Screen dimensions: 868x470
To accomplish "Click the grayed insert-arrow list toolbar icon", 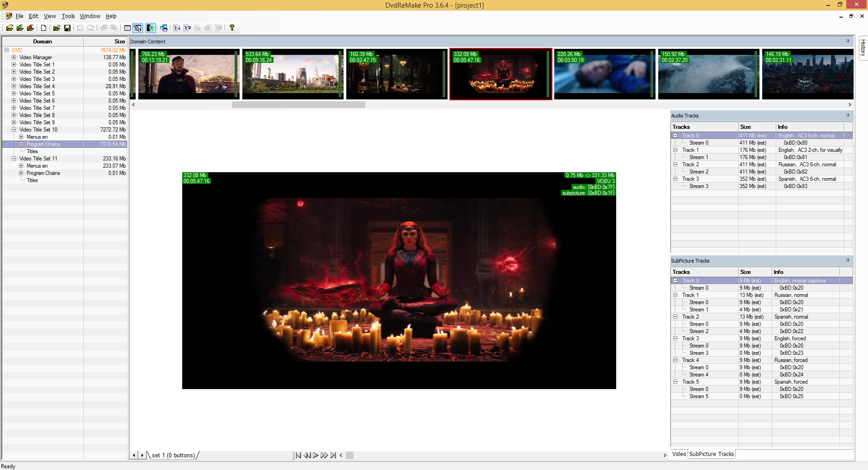I will coord(208,28).
